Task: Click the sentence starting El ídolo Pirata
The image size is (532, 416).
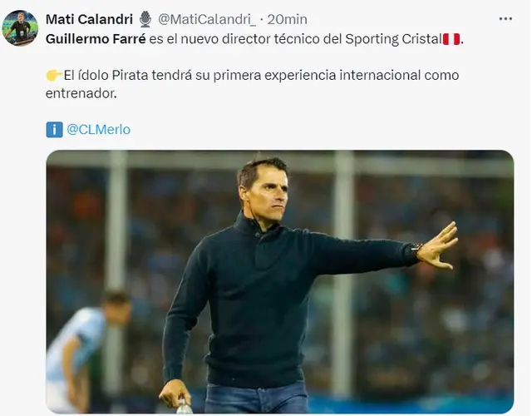Action: [249, 76]
